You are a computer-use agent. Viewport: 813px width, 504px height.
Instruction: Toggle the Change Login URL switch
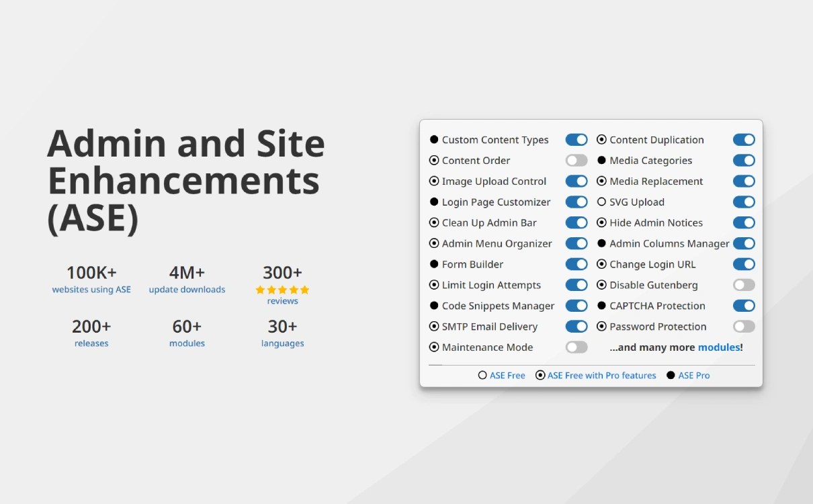coord(744,264)
